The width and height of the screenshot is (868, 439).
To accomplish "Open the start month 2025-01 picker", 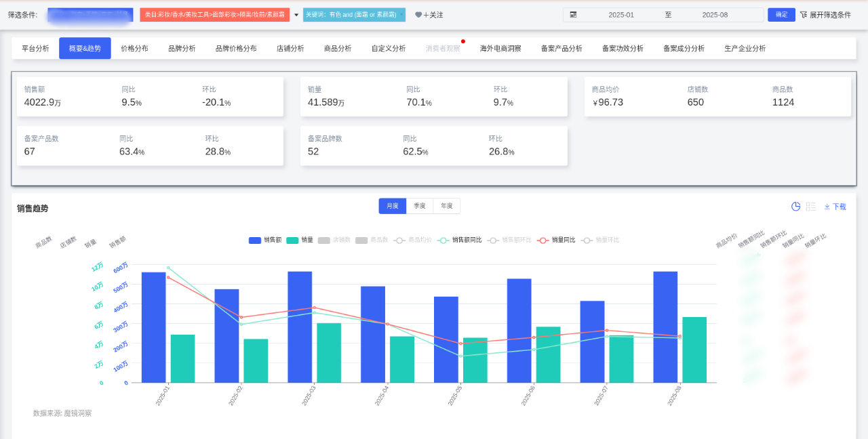I will tap(620, 15).
